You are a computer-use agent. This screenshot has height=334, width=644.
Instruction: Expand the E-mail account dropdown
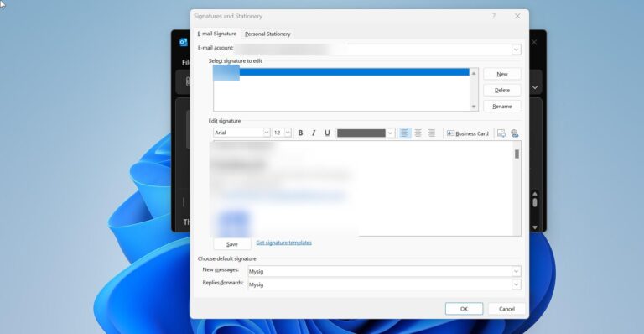click(x=516, y=50)
